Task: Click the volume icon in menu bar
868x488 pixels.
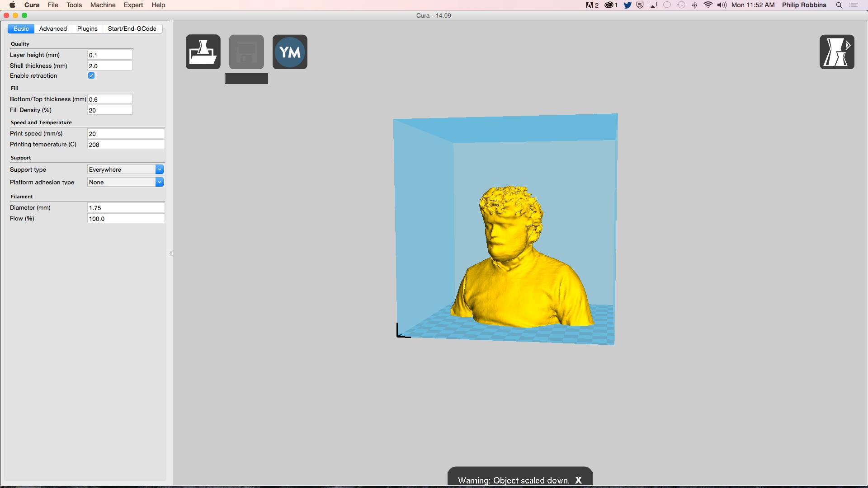Action: click(722, 5)
